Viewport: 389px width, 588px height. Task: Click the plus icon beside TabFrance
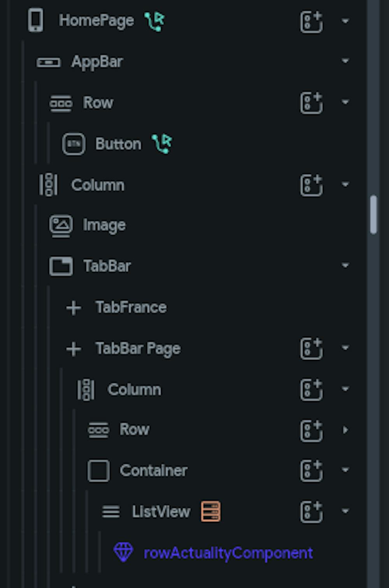tap(74, 308)
